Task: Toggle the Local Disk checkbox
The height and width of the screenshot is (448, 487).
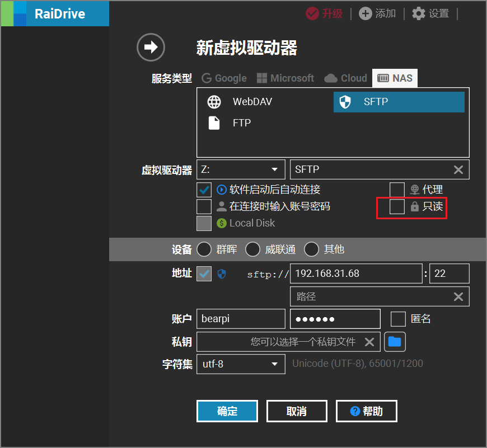Action: click(204, 223)
